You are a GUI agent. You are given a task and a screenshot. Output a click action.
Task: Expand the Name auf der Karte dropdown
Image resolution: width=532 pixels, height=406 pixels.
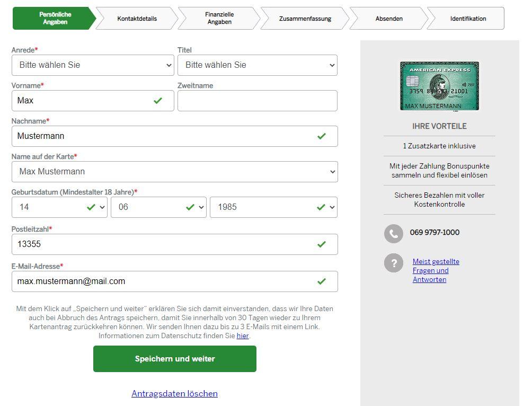point(175,172)
